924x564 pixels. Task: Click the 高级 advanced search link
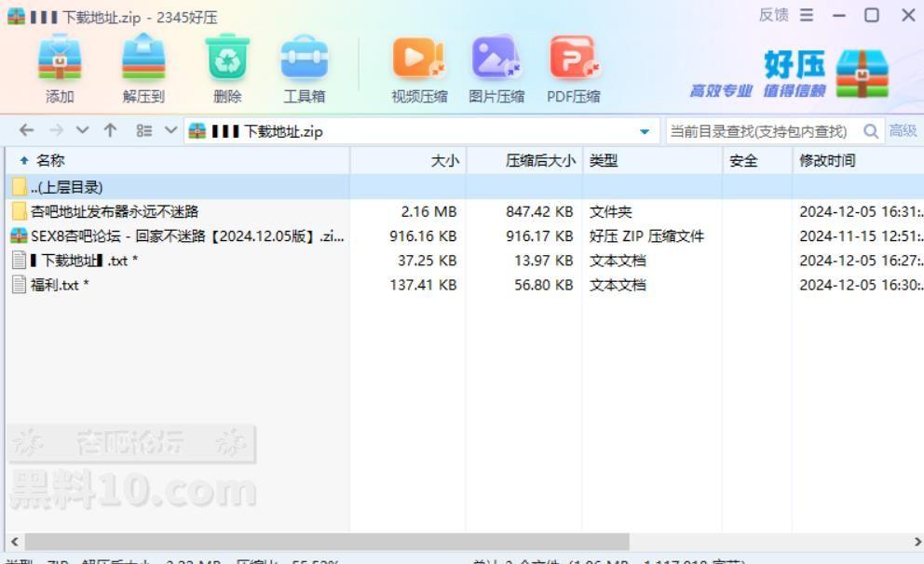click(903, 130)
